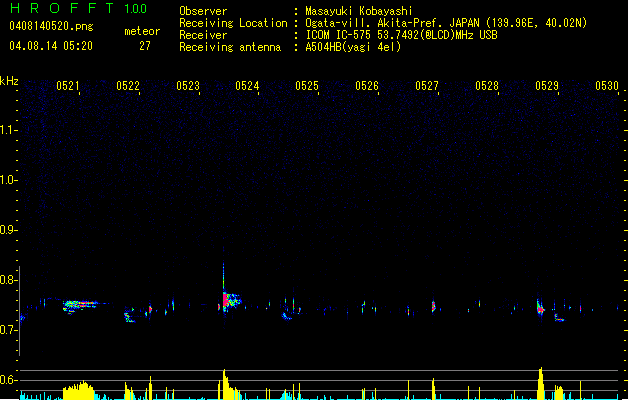
Task: Click the 'meteor' label
Action: pos(142,31)
